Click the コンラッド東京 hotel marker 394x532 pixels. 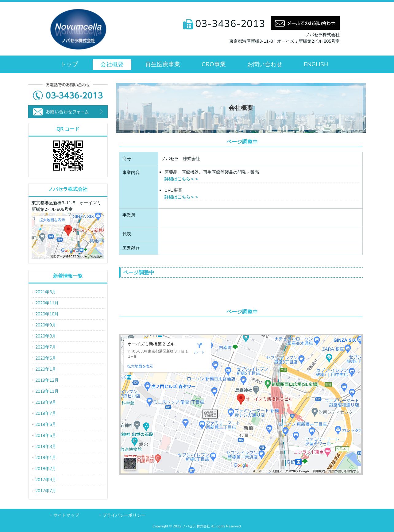(x=327, y=451)
